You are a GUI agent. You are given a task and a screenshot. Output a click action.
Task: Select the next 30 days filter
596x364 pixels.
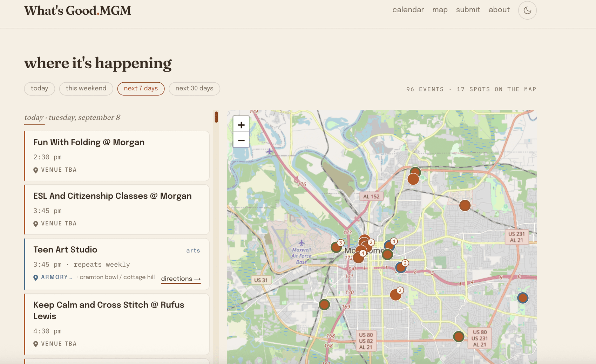pos(194,89)
